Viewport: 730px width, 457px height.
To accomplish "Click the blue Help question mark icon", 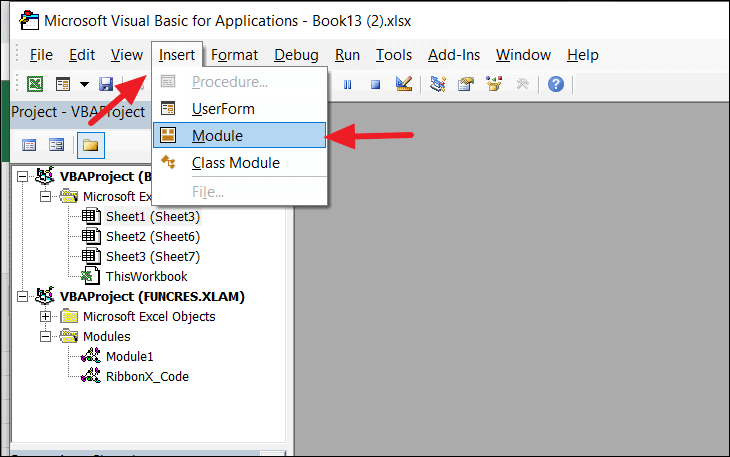I will point(555,84).
